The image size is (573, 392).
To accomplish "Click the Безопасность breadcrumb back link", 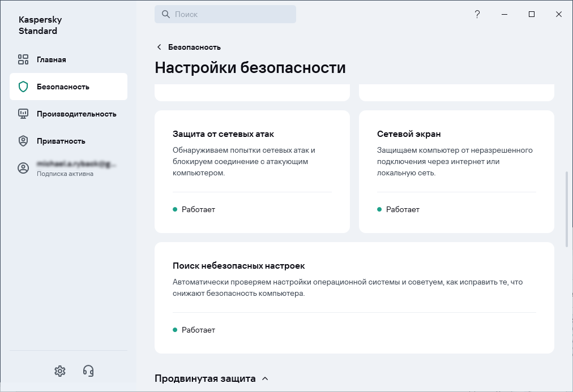I will [194, 47].
